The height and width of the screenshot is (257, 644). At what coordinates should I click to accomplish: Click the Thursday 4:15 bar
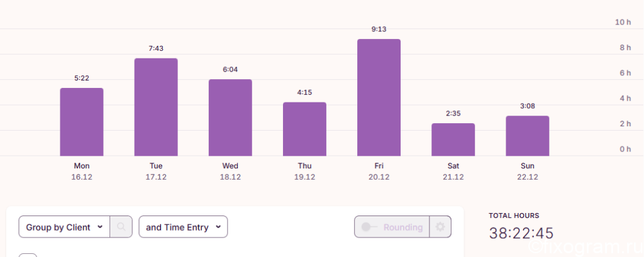click(305, 129)
